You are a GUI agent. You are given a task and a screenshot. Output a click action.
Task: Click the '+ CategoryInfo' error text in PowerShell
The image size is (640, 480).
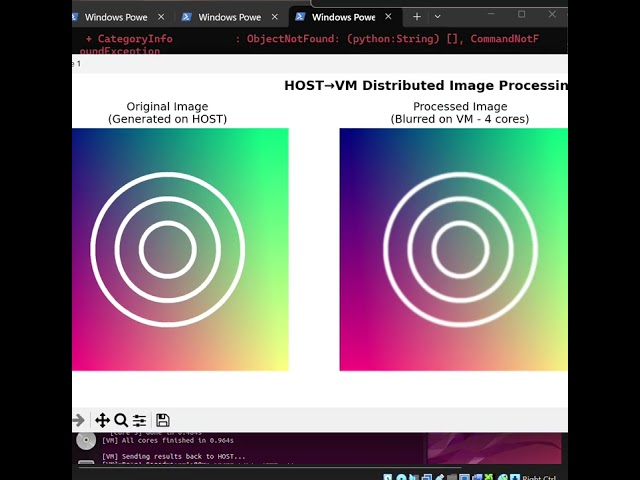[x=129, y=39]
